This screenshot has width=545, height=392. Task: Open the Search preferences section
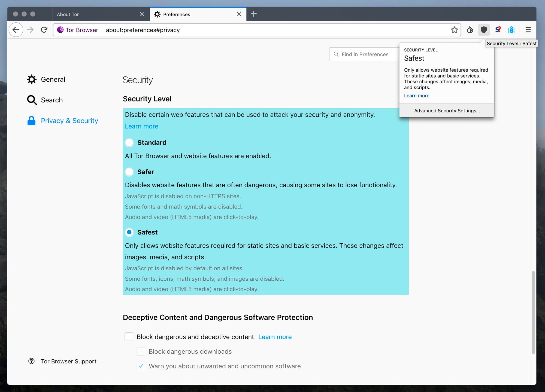(52, 100)
